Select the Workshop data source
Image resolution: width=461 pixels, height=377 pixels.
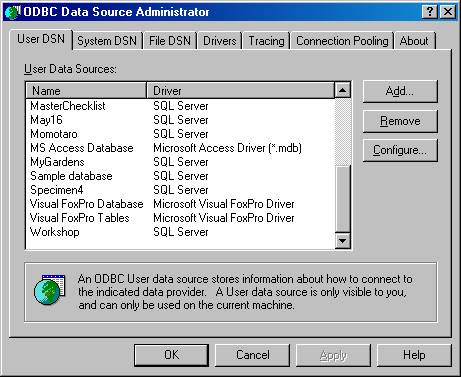click(x=55, y=232)
